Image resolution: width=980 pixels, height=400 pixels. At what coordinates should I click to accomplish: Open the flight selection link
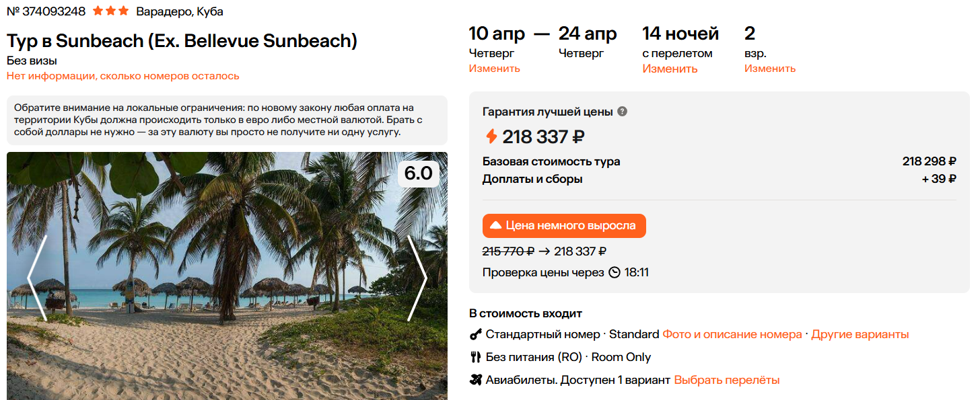tap(726, 380)
